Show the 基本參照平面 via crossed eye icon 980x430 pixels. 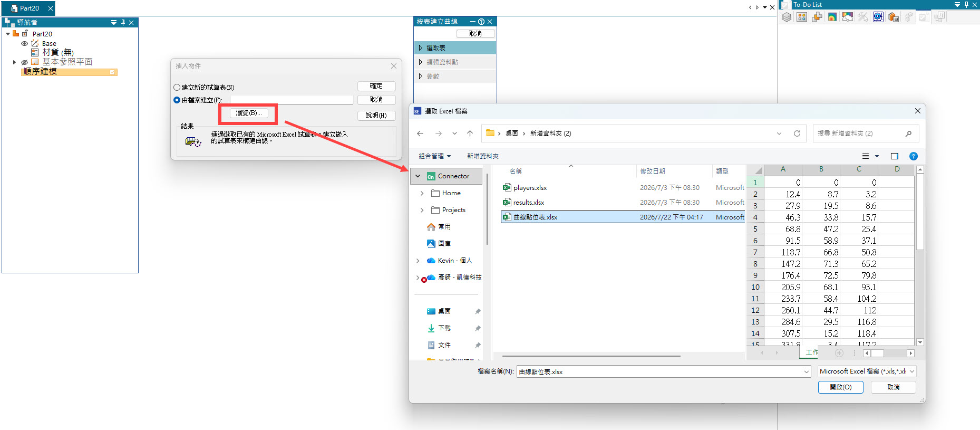pos(24,62)
